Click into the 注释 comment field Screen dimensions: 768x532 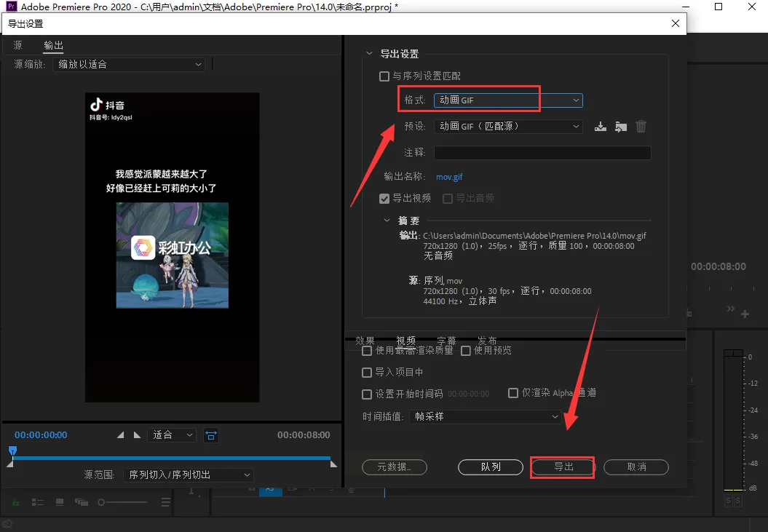(x=542, y=153)
